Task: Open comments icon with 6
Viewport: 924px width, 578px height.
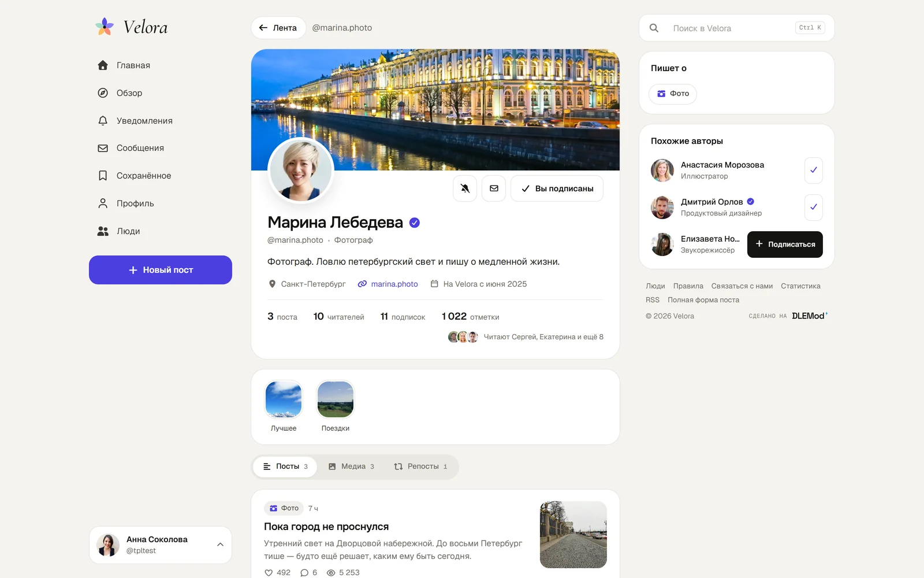Action: 304,573
